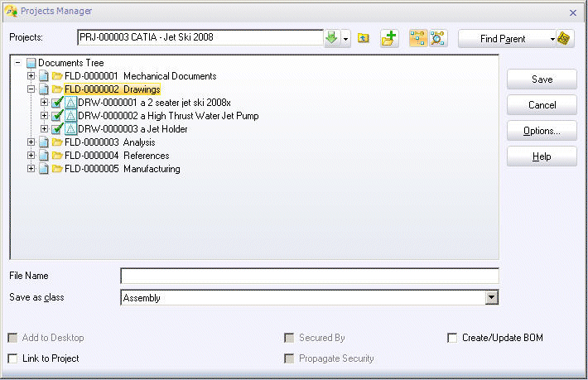Click the Cancel button
588x380 pixels.
pyautogui.click(x=542, y=105)
